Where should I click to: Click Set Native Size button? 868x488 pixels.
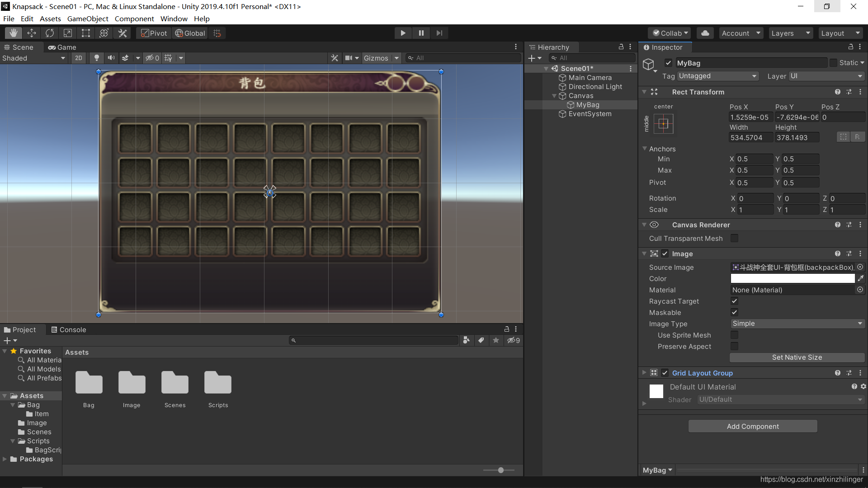click(797, 357)
